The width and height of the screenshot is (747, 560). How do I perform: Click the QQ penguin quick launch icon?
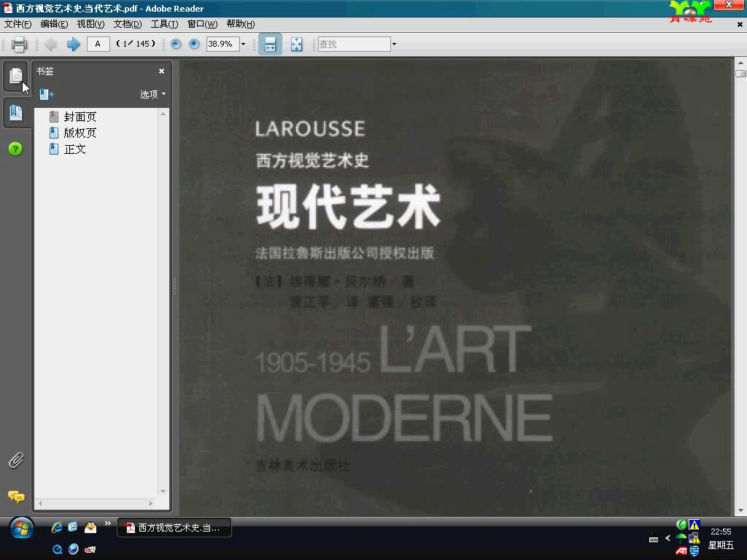pos(90,527)
